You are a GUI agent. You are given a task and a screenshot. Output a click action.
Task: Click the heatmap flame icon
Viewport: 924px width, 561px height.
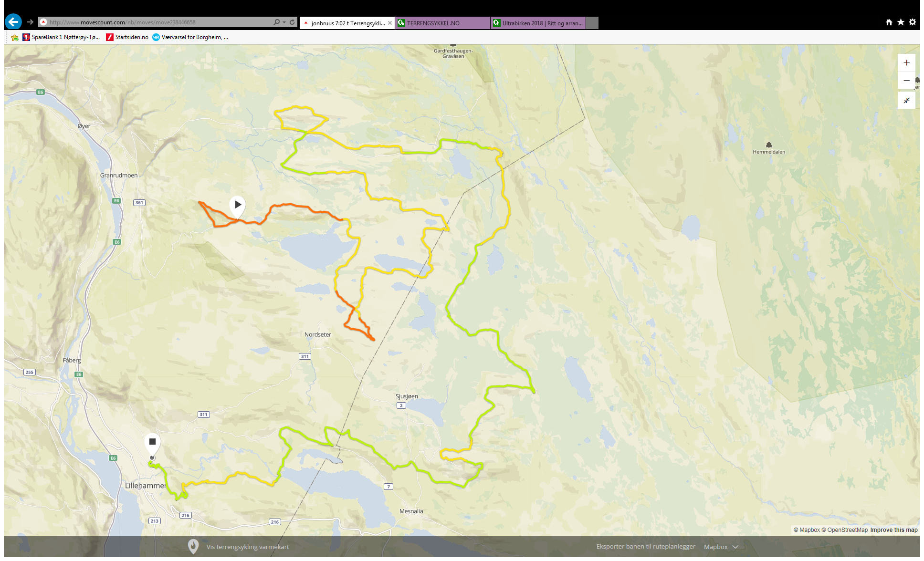(193, 546)
